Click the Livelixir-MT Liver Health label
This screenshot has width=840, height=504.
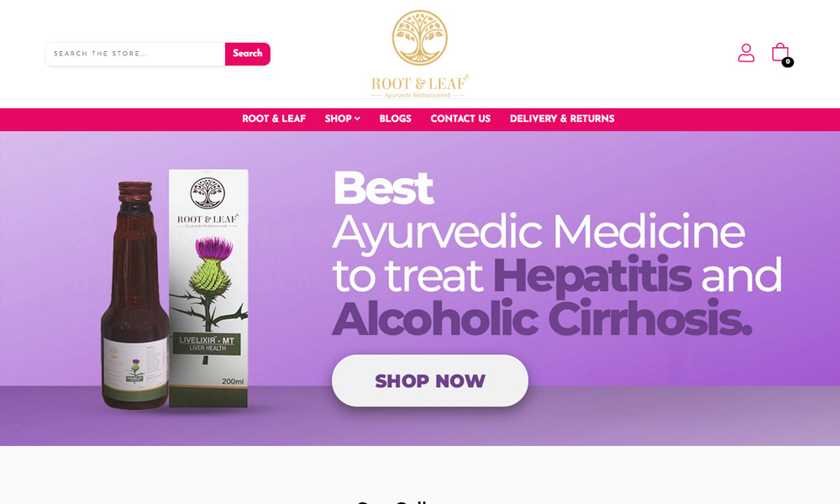207,344
